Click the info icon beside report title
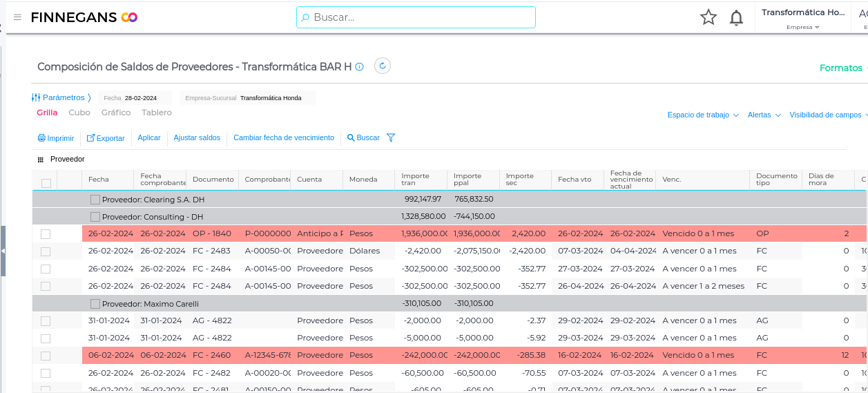868x393 pixels. 359,67
